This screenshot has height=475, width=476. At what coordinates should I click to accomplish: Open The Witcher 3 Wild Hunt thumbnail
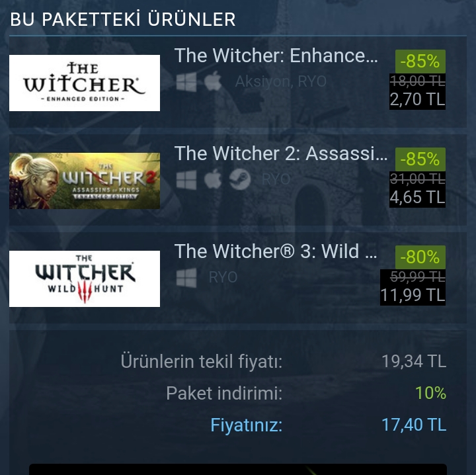pos(85,279)
